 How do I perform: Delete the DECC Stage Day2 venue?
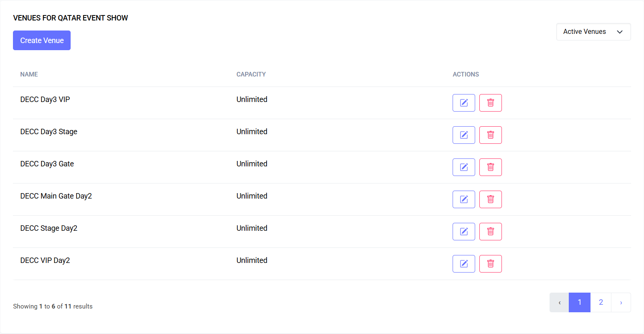490,232
